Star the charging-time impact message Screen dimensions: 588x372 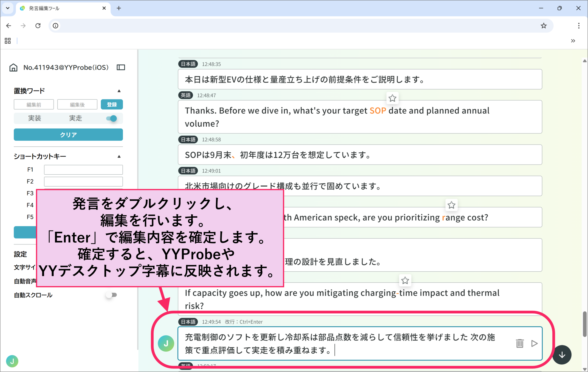pyautogui.click(x=405, y=280)
